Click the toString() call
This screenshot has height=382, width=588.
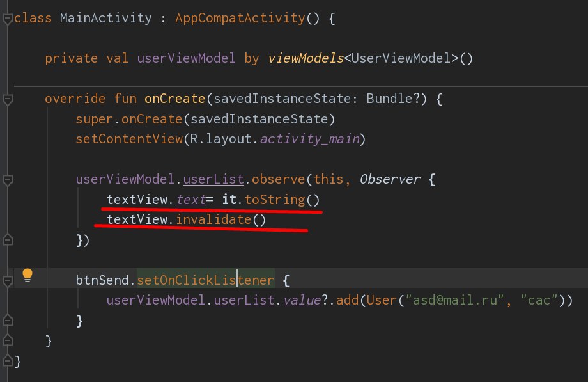(x=282, y=200)
